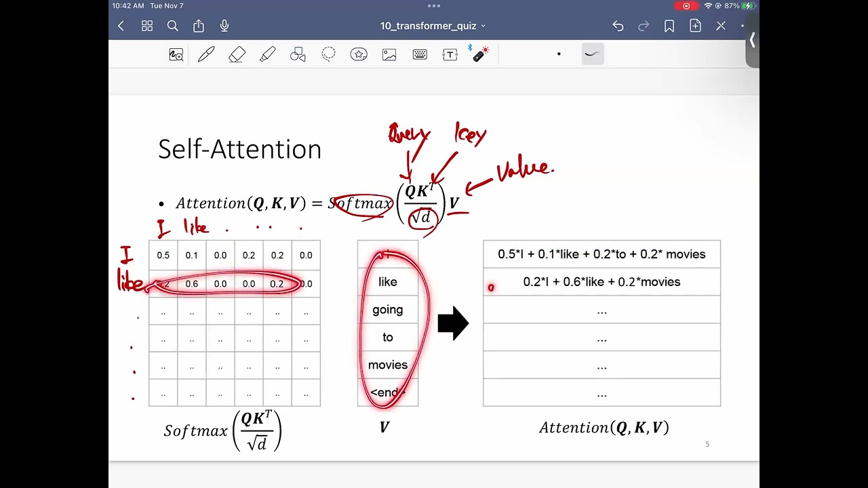Select the Highlighter tool
Viewport: 868px width, 488px height.
click(x=267, y=55)
